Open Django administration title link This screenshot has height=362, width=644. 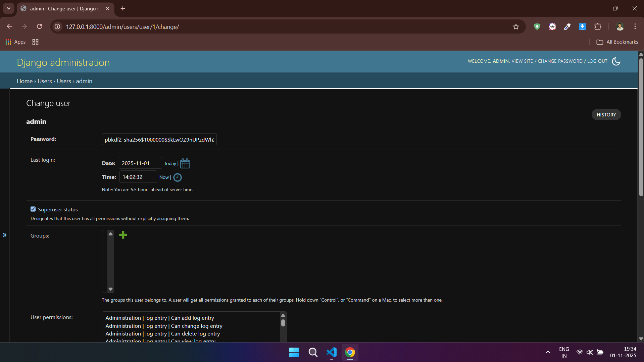pos(63,62)
